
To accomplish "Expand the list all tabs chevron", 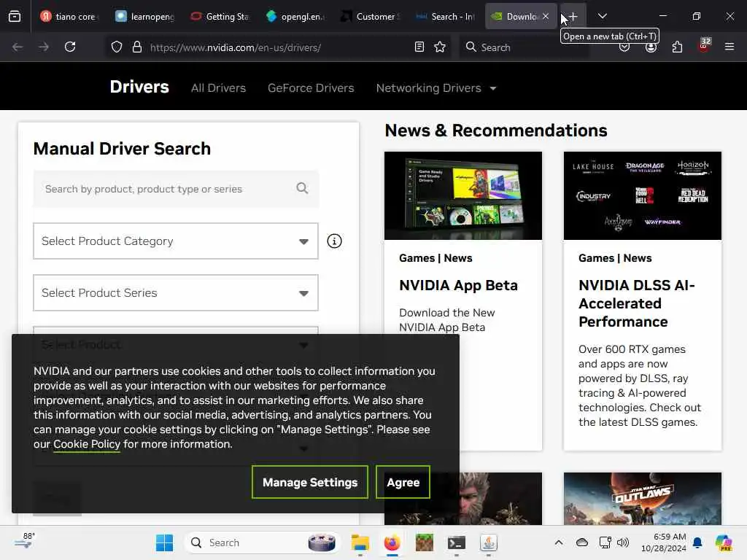I will tap(602, 16).
